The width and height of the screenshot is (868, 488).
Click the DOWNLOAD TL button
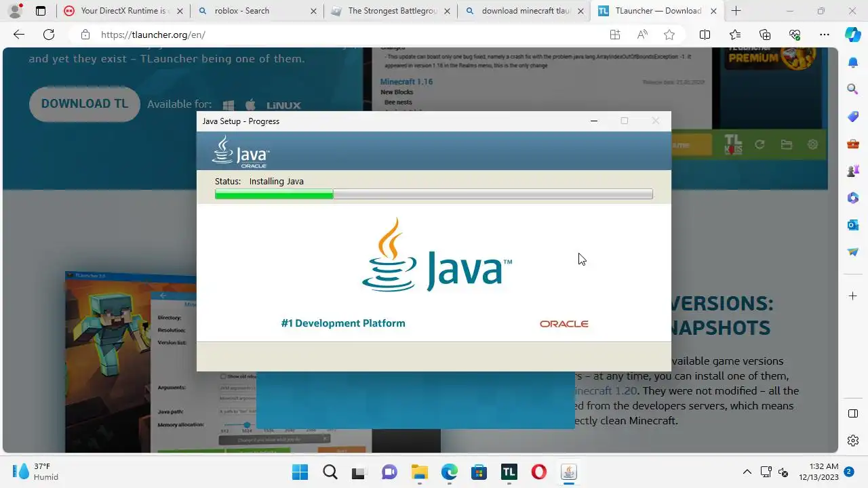(x=85, y=104)
